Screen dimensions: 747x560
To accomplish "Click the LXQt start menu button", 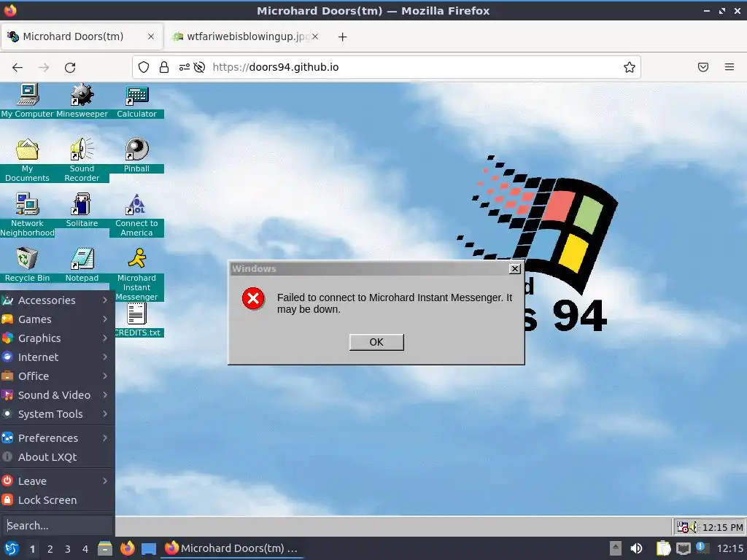I will [x=12, y=548].
